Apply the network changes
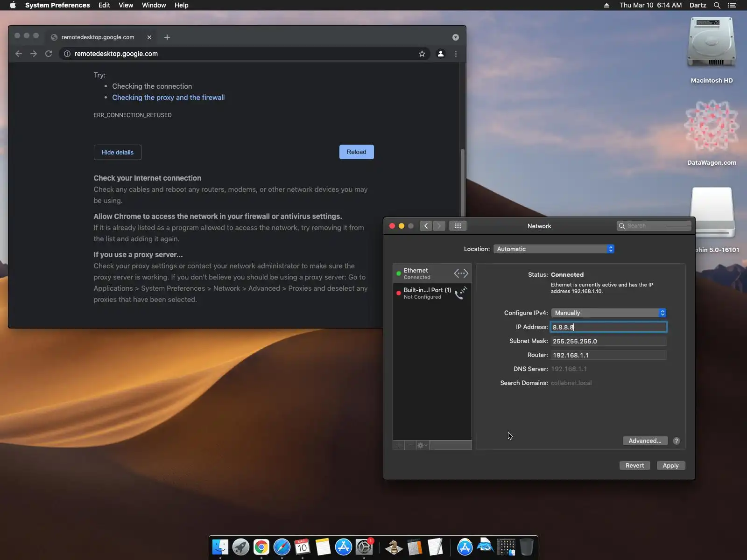This screenshot has width=747, height=560. tap(671, 466)
